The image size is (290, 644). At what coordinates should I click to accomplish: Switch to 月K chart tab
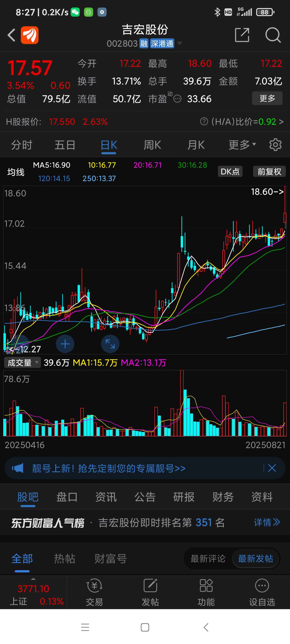coord(196,145)
